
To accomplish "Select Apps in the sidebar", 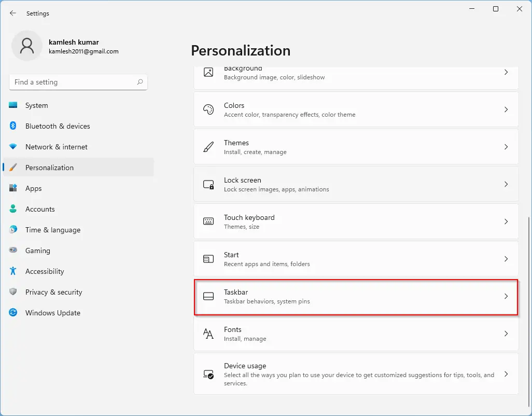I will coord(78,188).
